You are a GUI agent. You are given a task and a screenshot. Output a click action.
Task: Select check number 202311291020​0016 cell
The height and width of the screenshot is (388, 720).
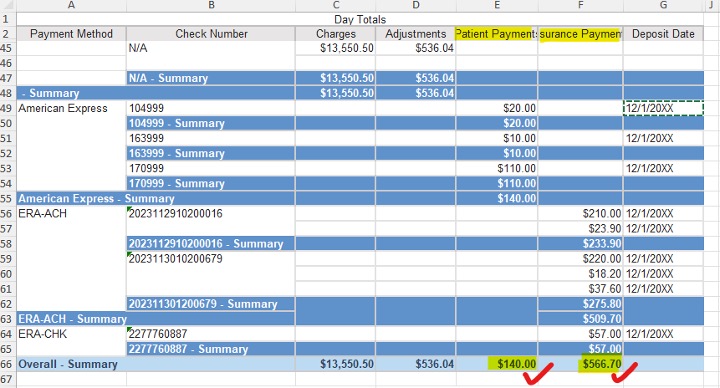(x=211, y=214)
